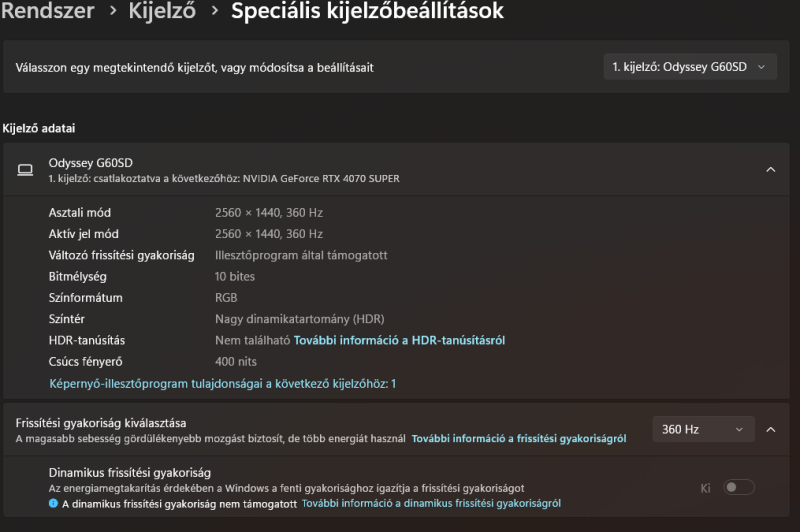
Task: Click the breadcrumb arrow after Kijelző
Action: click(215, 10)
